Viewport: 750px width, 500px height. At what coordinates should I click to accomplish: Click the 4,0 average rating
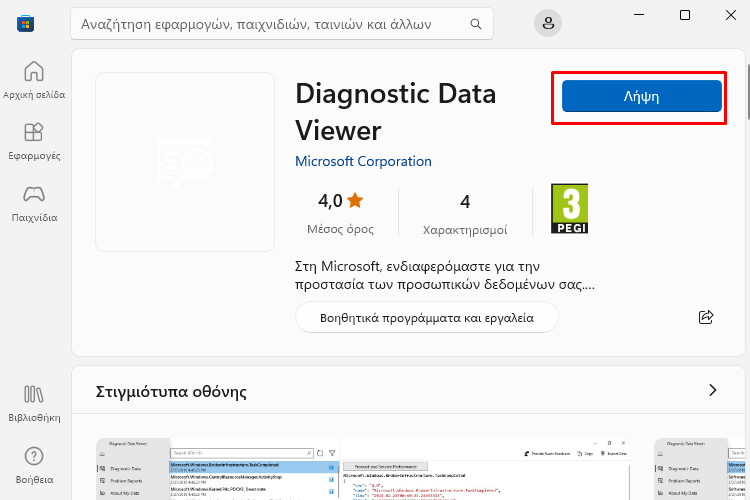341,212
